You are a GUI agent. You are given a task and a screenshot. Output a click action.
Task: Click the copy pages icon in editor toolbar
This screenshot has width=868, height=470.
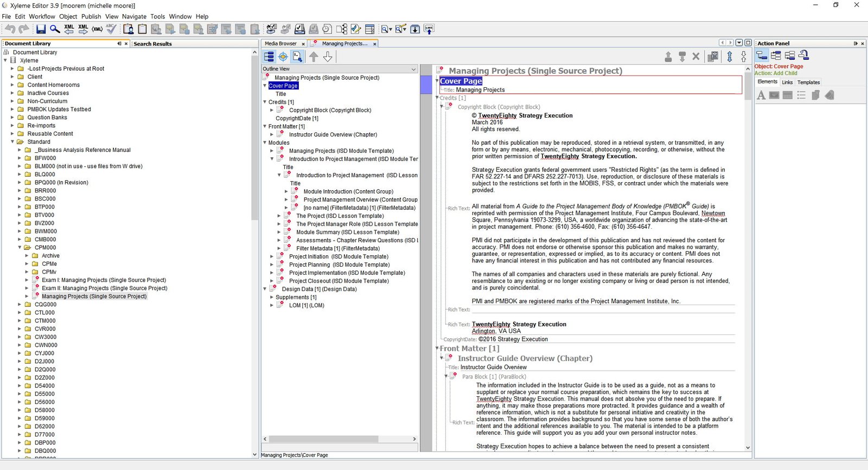[713, 56]
